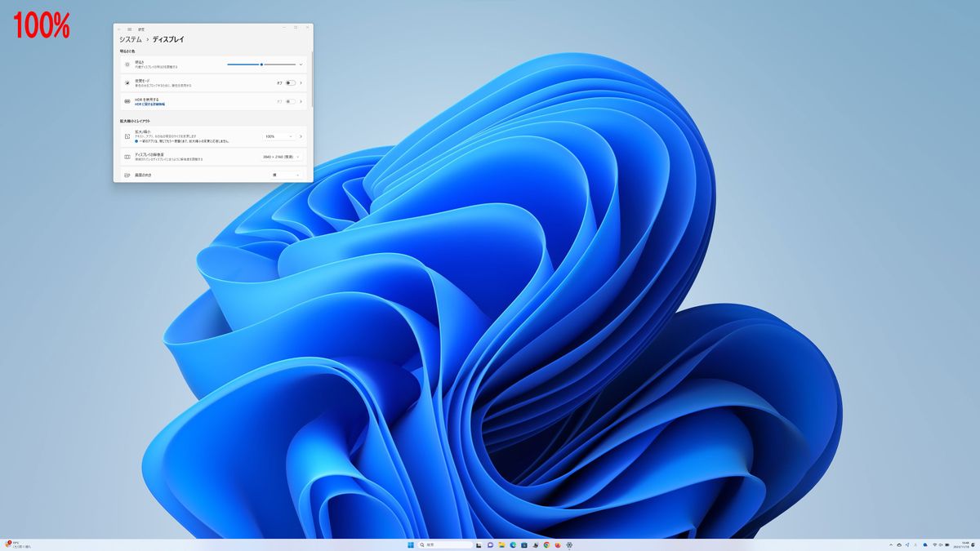Click the Settings gear taskbar icon
980x551 pixels.
[569, 544]
